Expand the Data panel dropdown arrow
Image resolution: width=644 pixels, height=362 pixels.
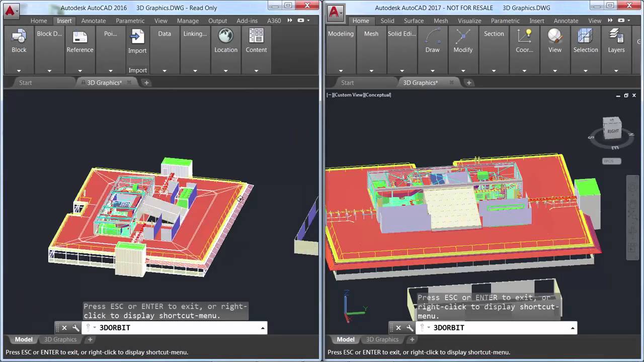(165, 70)
